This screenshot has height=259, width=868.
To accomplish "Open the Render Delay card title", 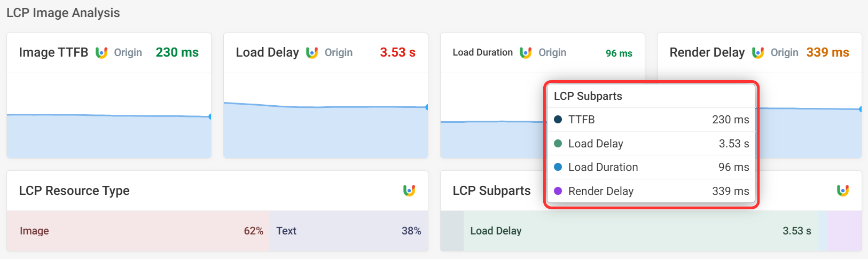I will tap(707, 52).
